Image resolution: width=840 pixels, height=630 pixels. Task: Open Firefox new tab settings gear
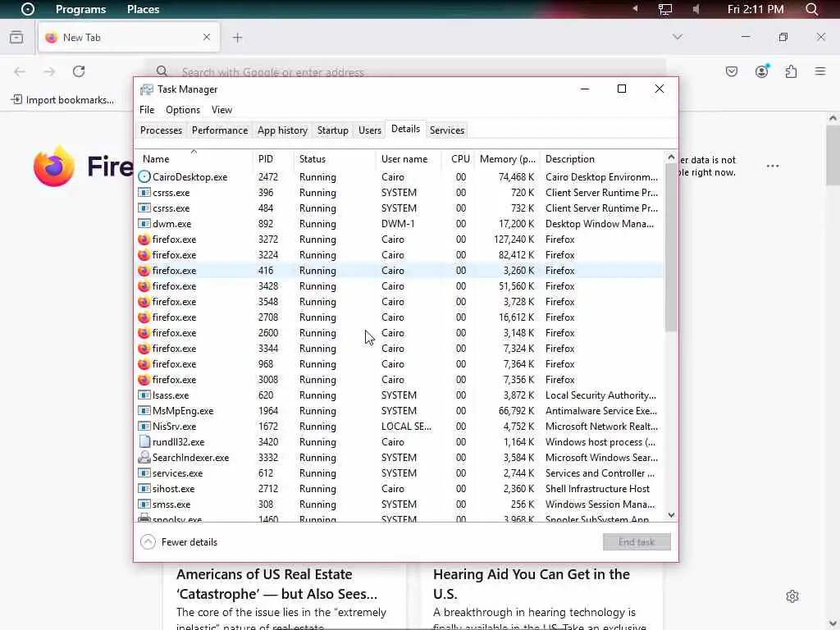coord(792,596)
